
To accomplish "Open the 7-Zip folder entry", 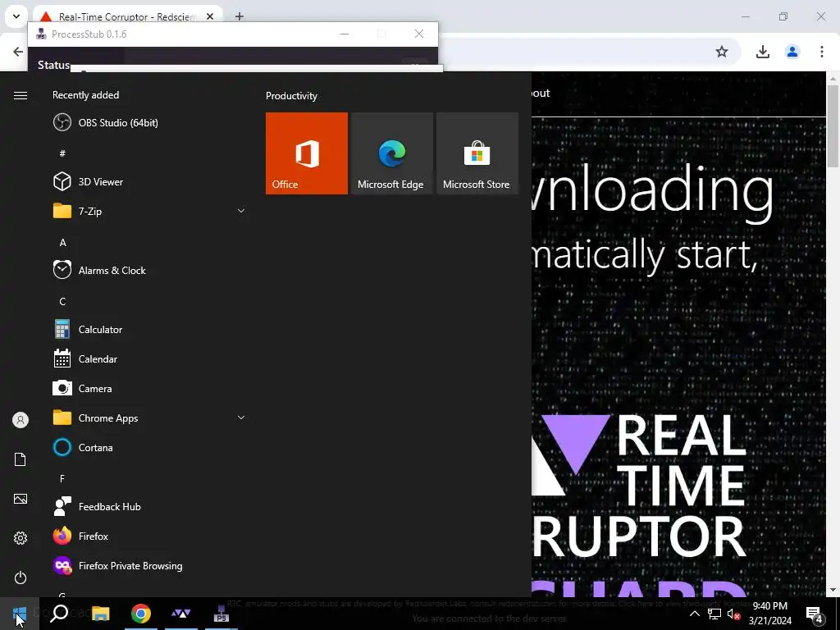I will pos(149,211).
